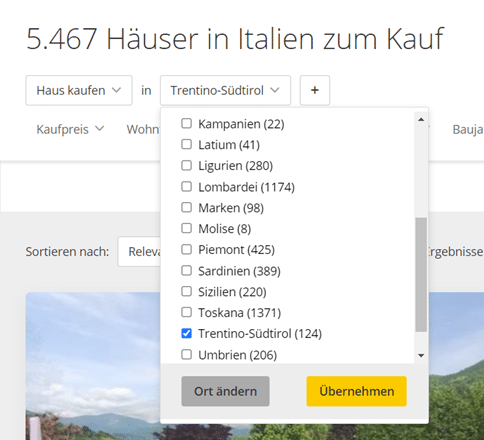484x440 pixels.
Task: Check the Umbrien (206) checkbox
Action: click(x=186, y=354)
